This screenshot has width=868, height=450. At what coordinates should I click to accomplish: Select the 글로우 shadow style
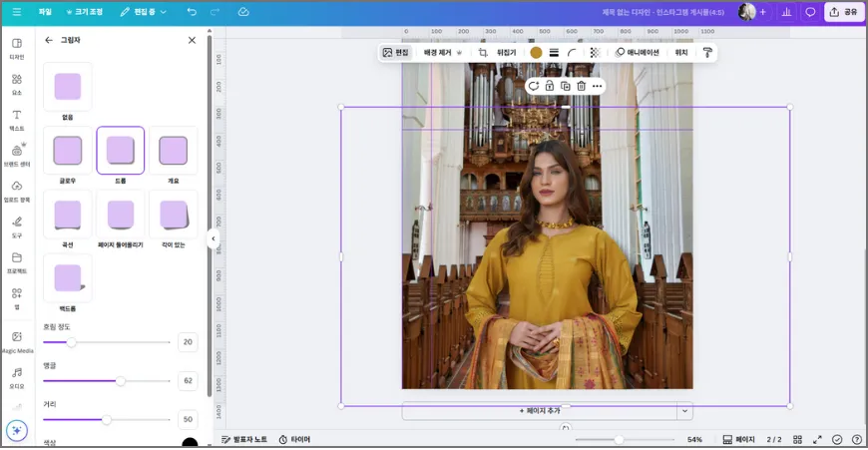click(x=68, y=151)
